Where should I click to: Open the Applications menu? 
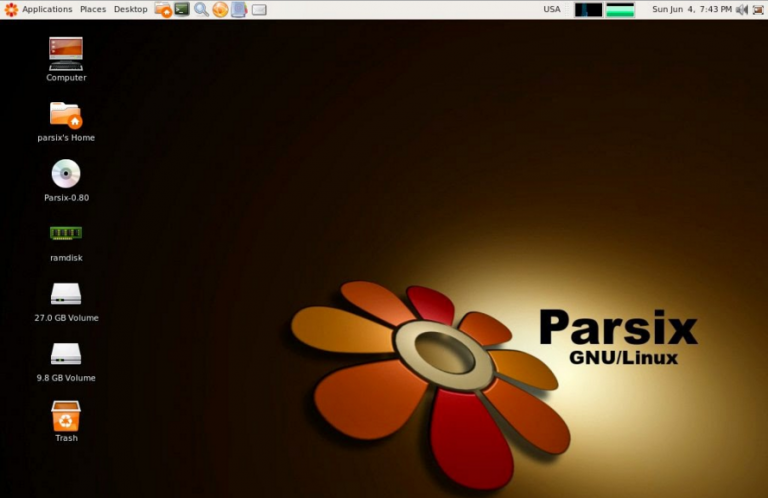pyautogui.click(x=47, y=9)
